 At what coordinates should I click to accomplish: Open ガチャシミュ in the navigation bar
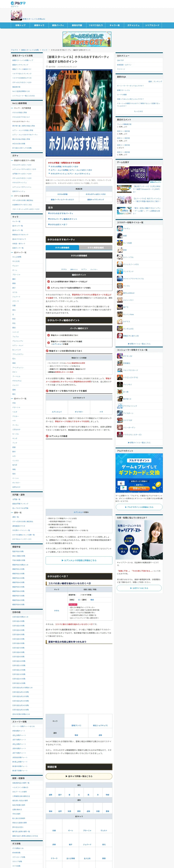(133, 25)
